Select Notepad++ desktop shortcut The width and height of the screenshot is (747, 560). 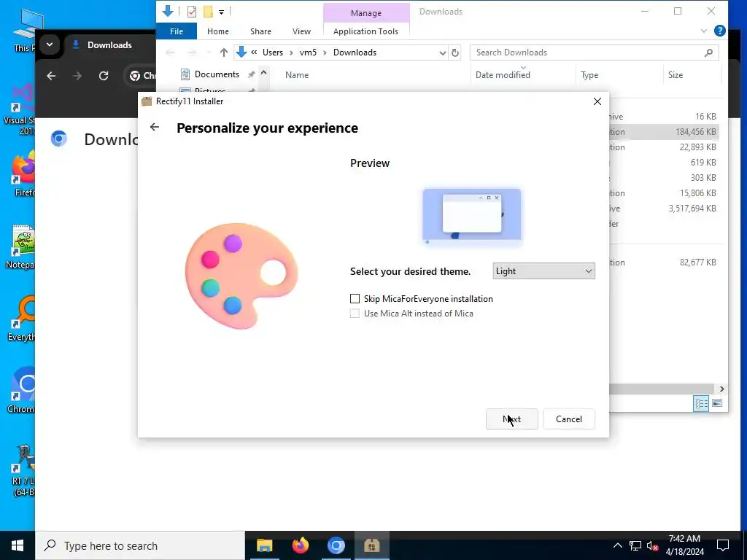(x=20, y=246)
